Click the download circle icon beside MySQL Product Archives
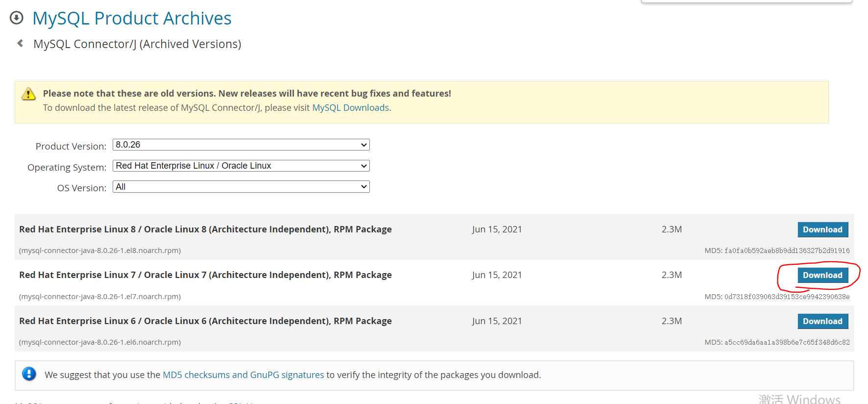 point(17,18)
